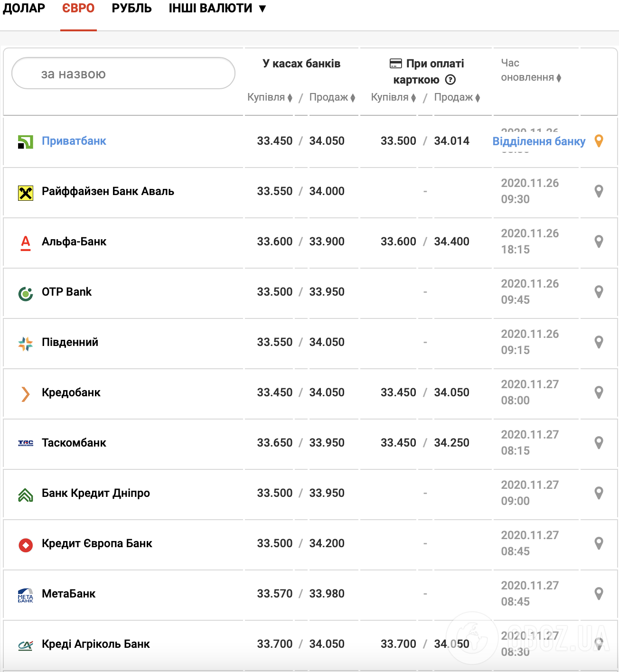Click Альфа-Банк card sell rate 34.400
Screen dimensions: 619x672
(451, 242)
